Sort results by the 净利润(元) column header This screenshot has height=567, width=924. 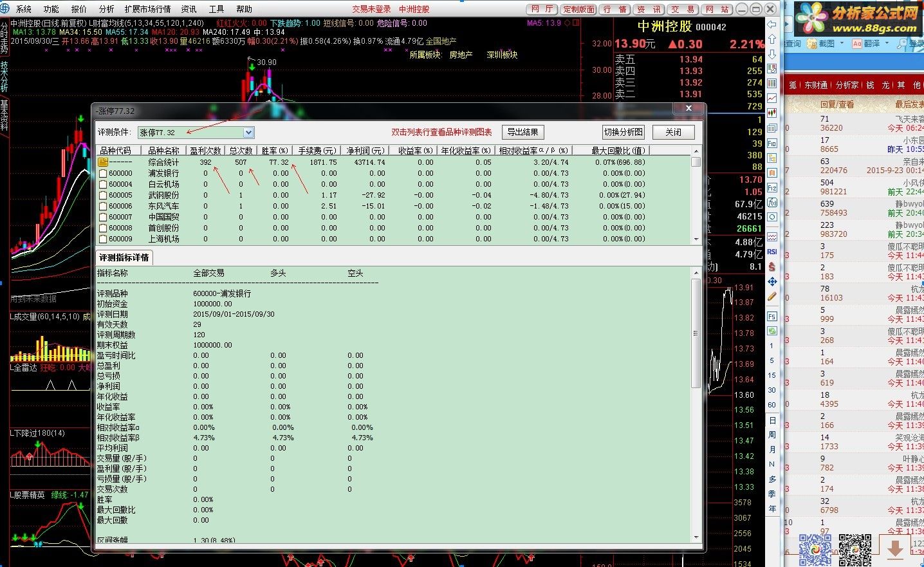point(365,150)
